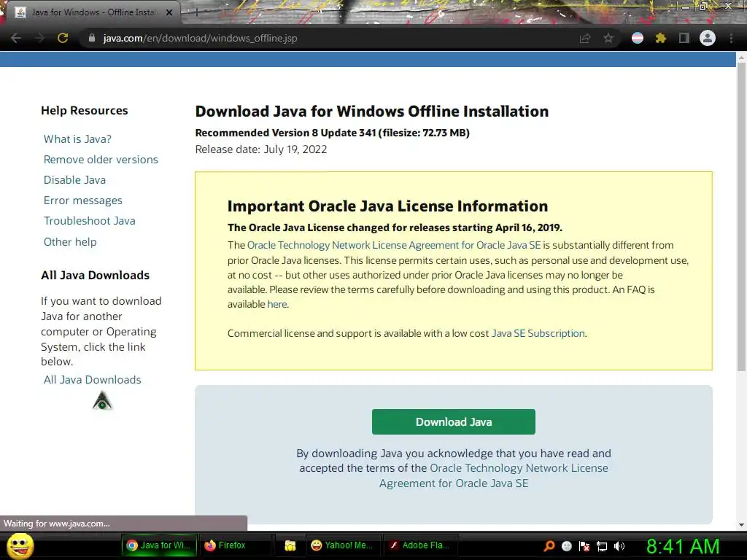Open the Disable Java help link

tap(75, 180)
